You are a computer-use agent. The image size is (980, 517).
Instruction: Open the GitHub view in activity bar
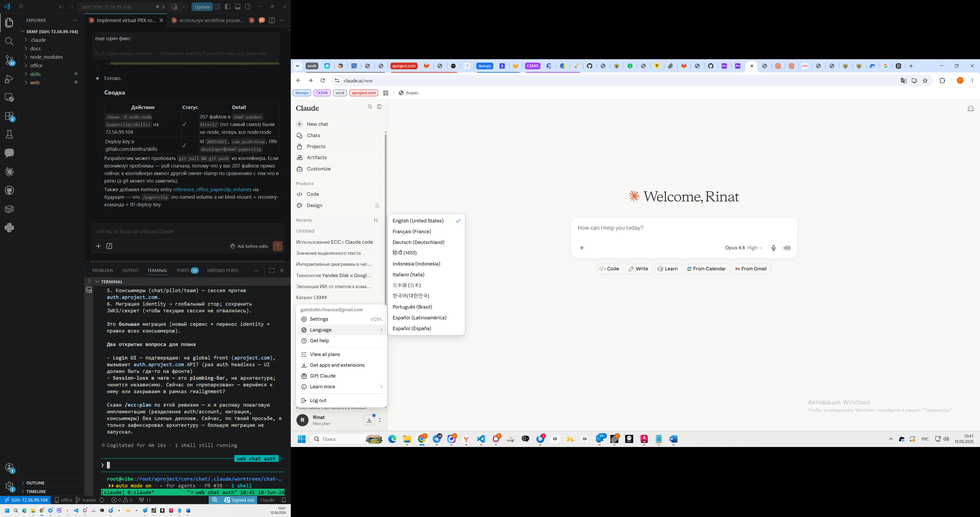9,190
